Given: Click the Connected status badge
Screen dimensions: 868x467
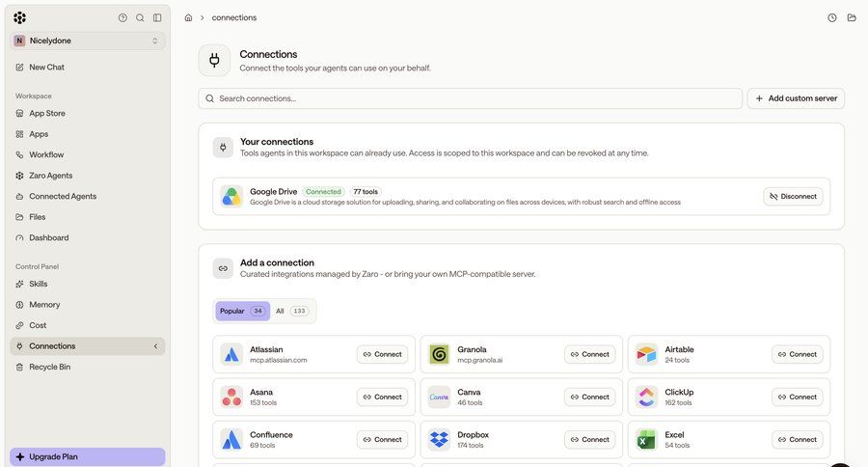Looking at the screenshot, I should click(x=323, y=192).
